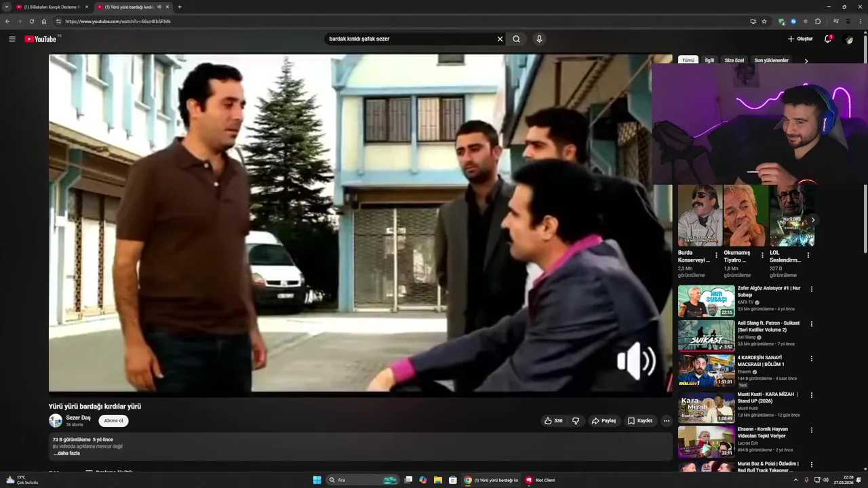Open the taskbar volume speaker icon

point(825,480)
